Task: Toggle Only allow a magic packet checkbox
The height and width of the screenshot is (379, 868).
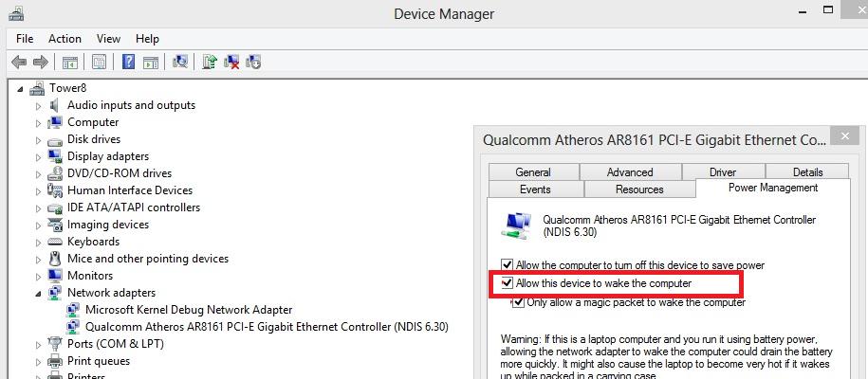Action: (x=518, y=302)
